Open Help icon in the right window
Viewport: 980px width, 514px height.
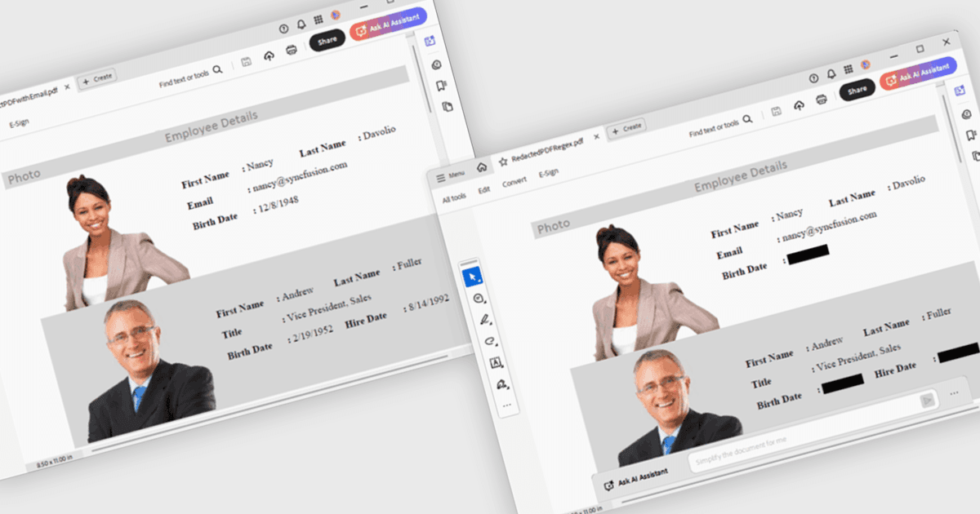point(814,79)
